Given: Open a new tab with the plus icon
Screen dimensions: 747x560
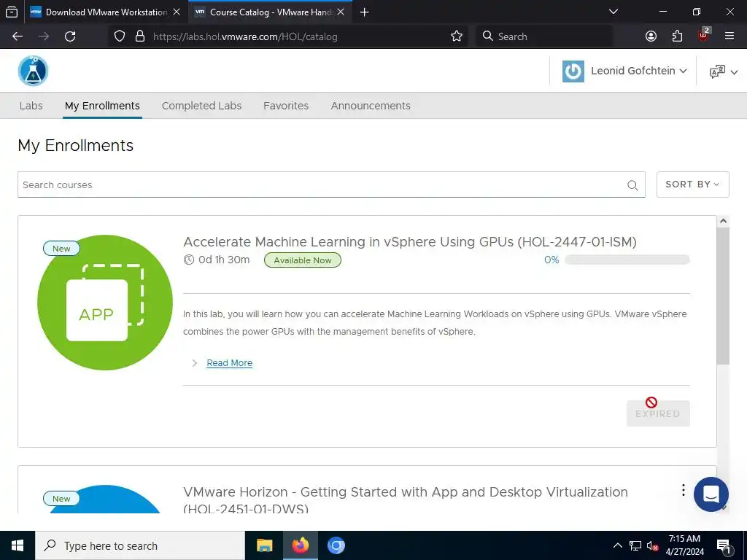Looking at the screenshot, I should pyautogui.click(x=365, y=12).
